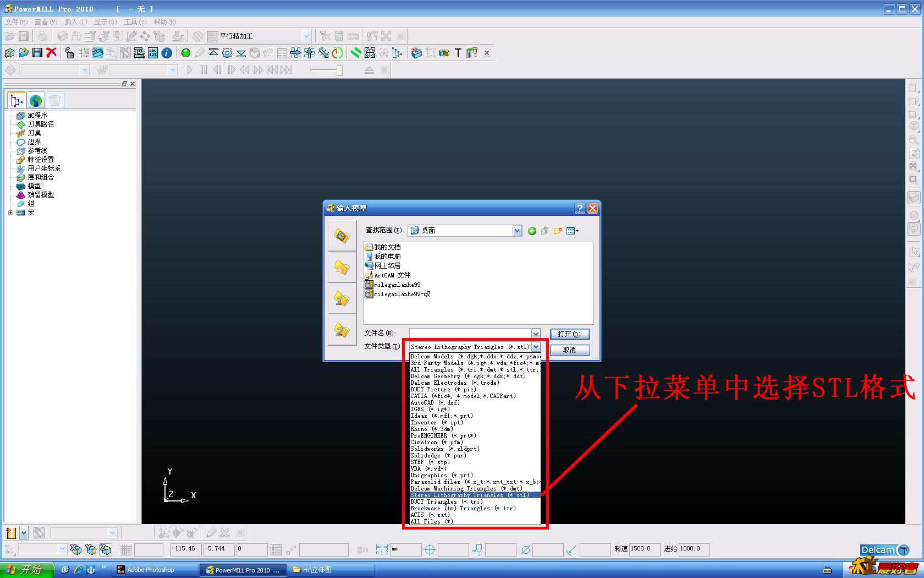Open the 工具 menu

[135, 22]
